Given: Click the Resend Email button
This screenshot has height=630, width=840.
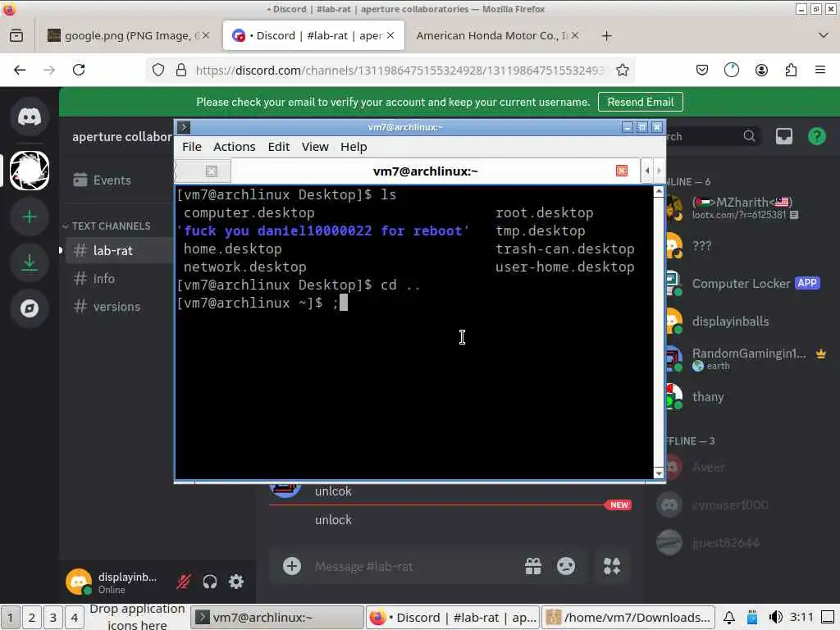Looking at the screenshot, I should (x=640, y=103).
